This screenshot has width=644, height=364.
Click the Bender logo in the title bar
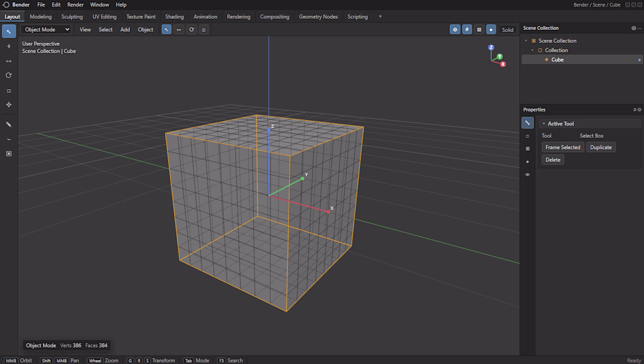click(6, 5)
